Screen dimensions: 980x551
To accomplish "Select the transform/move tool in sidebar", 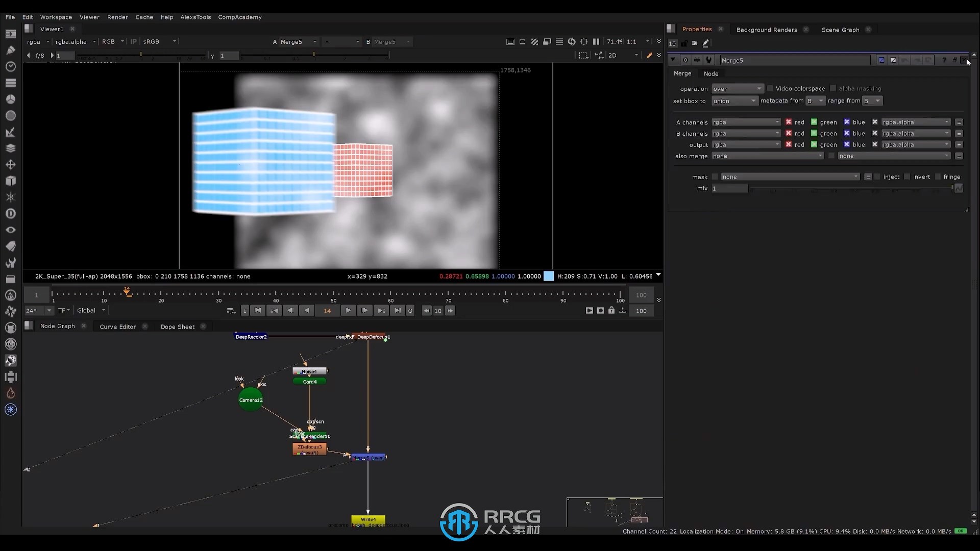I will pyautogui.click(x=10, y=164).
